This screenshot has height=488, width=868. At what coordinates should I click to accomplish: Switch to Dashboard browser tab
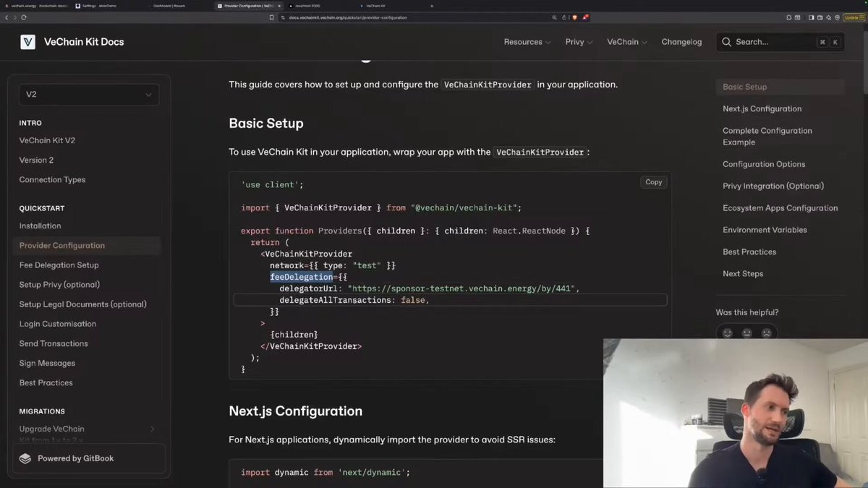click(168, 6)
